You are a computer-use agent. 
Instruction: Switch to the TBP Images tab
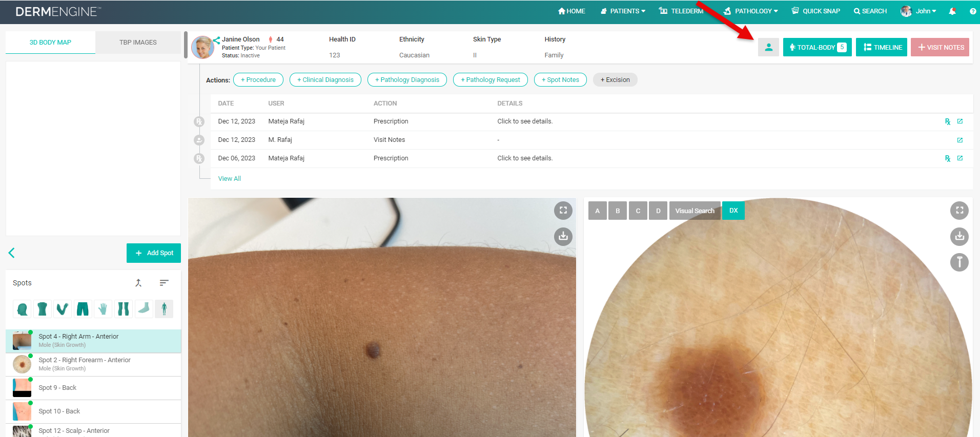138,43
